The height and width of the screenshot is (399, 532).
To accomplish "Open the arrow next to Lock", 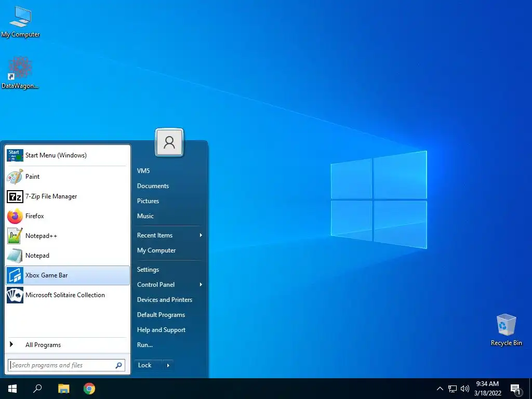I will [x=168, y=365].
